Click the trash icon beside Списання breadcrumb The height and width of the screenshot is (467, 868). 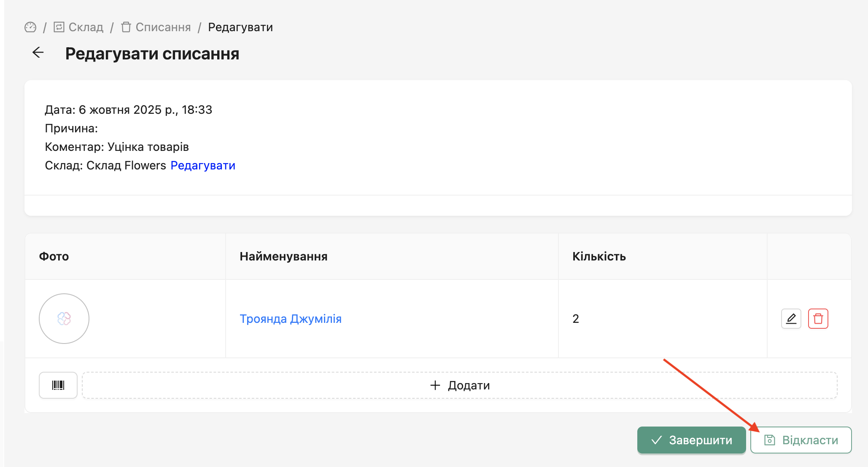click(x=126, y=27)
